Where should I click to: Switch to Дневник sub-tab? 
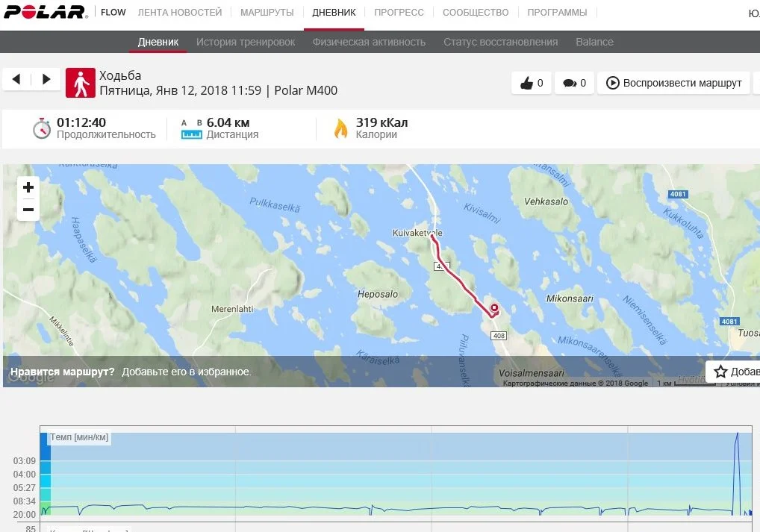[x=158, y=42]
